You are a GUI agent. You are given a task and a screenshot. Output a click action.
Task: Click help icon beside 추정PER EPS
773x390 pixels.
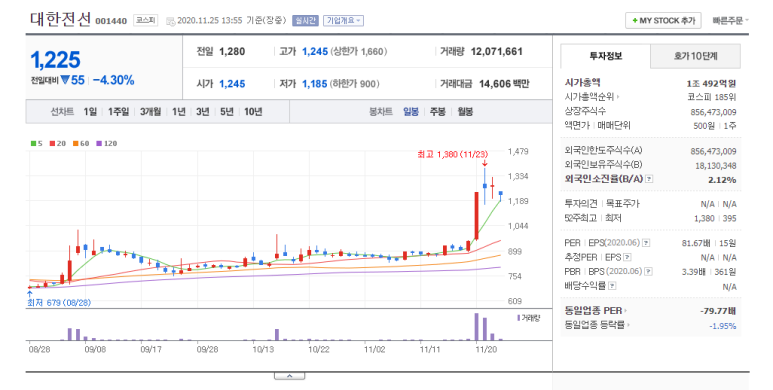coord(627,257)
